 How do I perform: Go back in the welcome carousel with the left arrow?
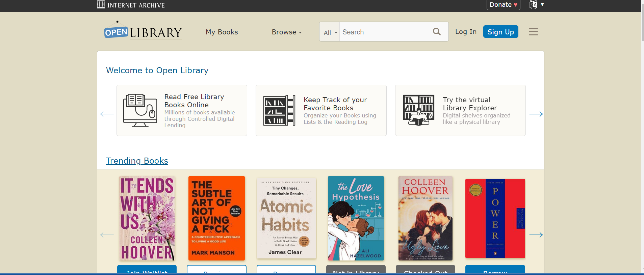[x=107, y=114]
